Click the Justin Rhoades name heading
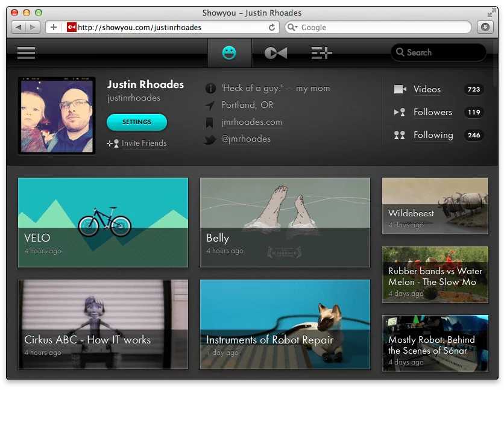The height and width of the screenshot is (441, 504). pyautogui.click(x=146, y=84)
